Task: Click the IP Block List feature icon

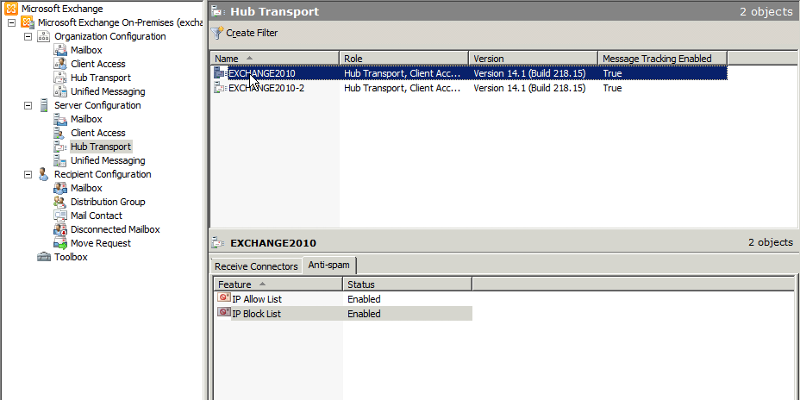Action: click(223, 312)
